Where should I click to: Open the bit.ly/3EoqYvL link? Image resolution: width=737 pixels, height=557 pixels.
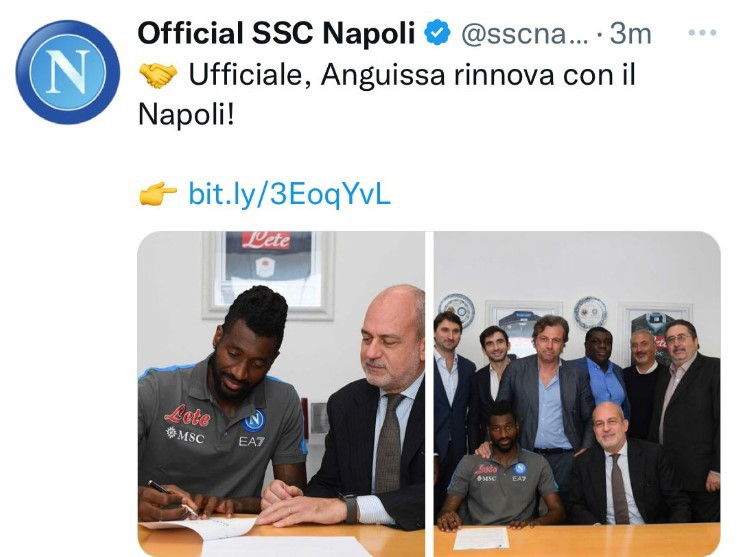[x=289, y=193]
